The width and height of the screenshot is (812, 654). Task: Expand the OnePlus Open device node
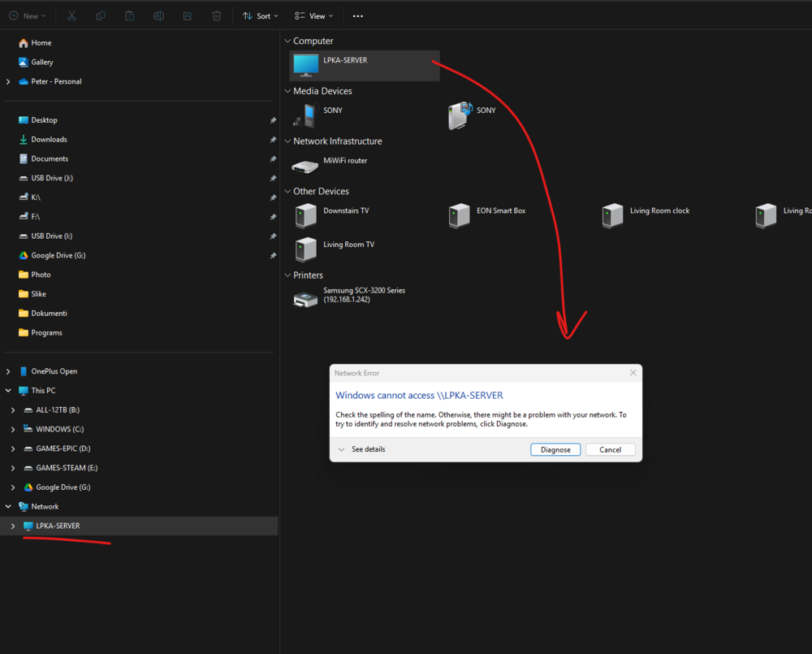click(x=8, y=371)
